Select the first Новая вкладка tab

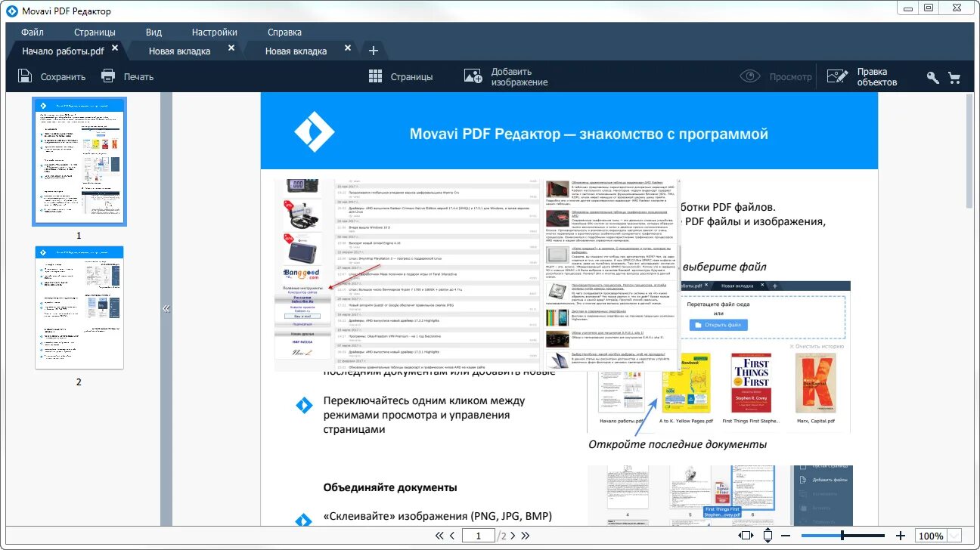[x=179, y=51]
